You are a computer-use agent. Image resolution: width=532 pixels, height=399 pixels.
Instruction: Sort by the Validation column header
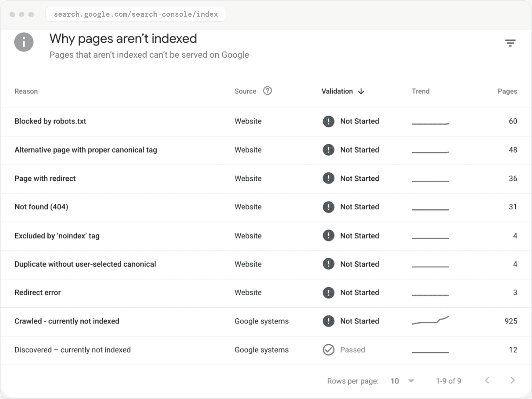click(x=337, y=91)
